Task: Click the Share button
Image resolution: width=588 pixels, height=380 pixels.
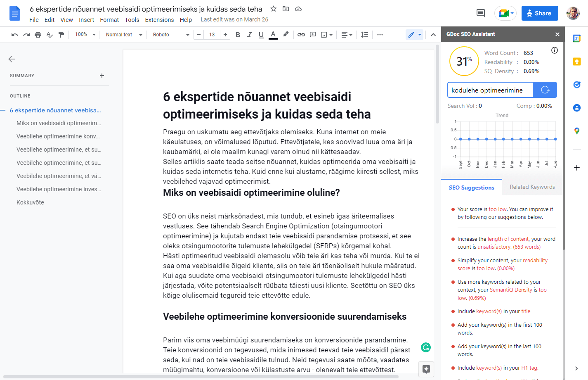Action: [x=540, y=13]
